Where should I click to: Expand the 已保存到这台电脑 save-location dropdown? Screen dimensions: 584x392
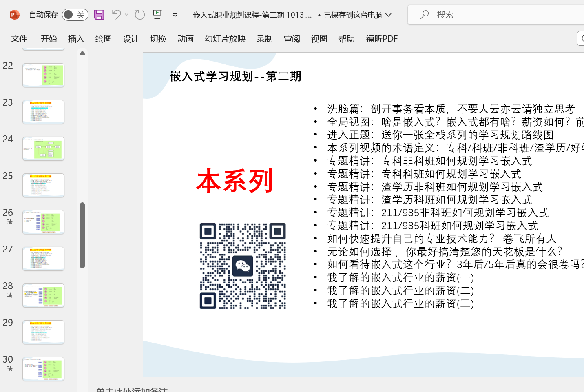coord(388,15)
